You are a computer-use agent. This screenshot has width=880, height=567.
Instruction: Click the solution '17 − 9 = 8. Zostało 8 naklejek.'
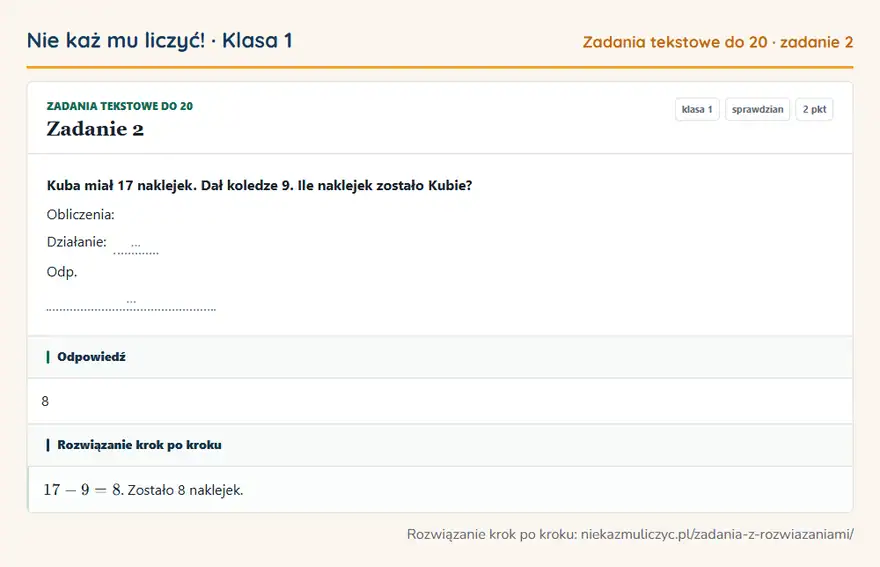pos(143,490)
